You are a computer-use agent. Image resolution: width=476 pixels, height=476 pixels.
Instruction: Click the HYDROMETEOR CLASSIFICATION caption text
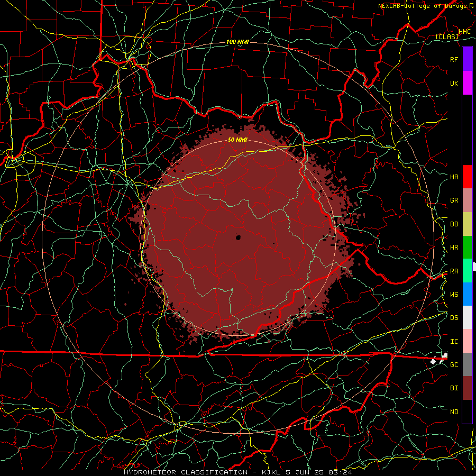click(x=186, y=472)
